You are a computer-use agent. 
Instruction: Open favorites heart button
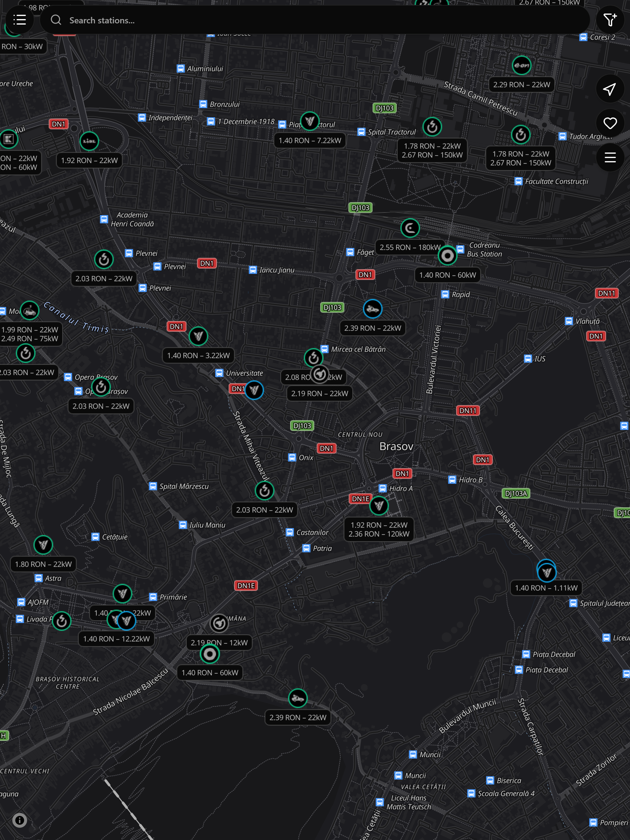(x=610, y=123)
